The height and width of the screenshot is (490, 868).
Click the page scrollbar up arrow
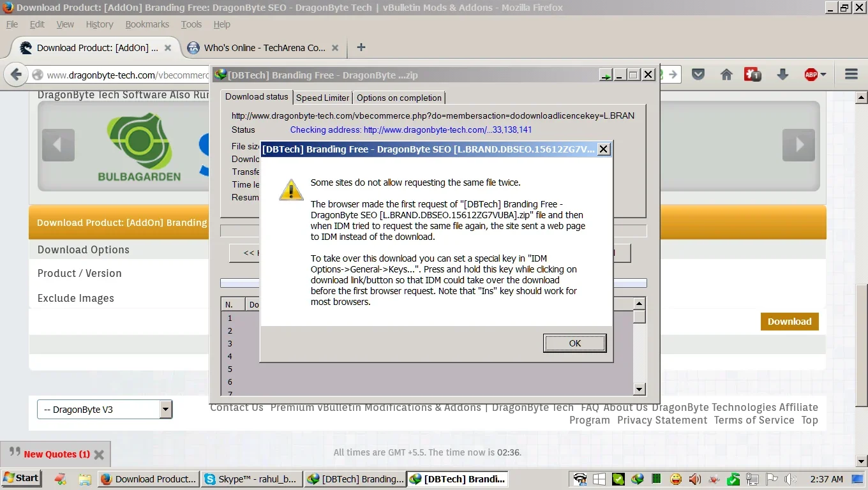(x=861, y=98)
